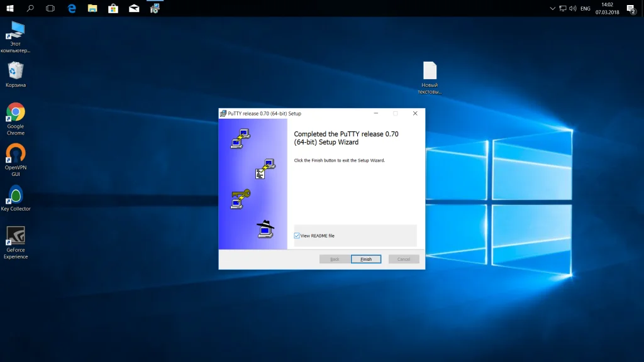The image size is (644, 362).
Task: Open network status in system tray
Action: click(x=562, y=9)
